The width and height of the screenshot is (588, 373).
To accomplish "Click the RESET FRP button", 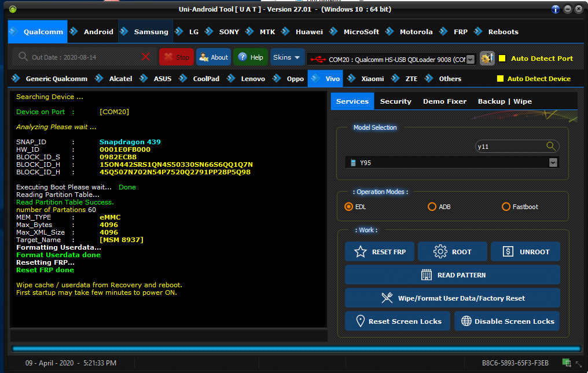I will coord(380,252).
